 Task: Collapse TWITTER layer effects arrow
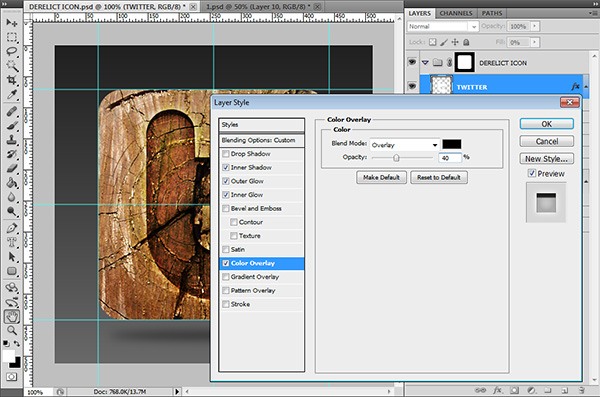(586, 87)
